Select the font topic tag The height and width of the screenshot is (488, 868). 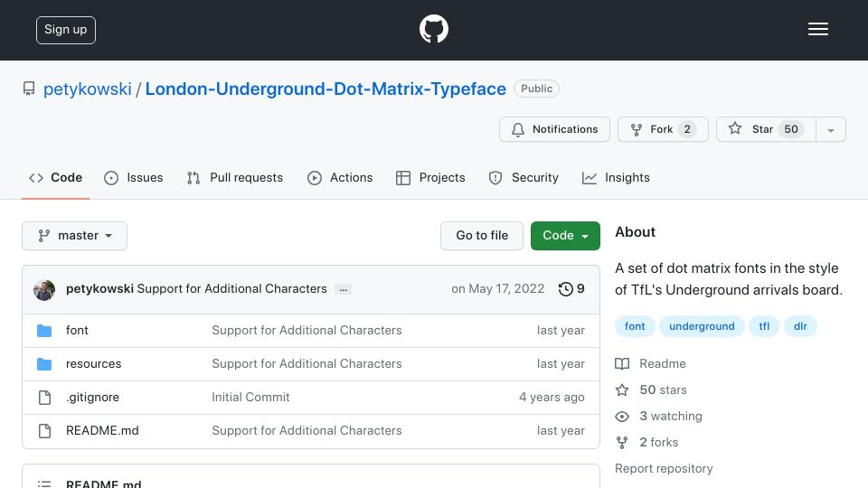pos(635,326)
